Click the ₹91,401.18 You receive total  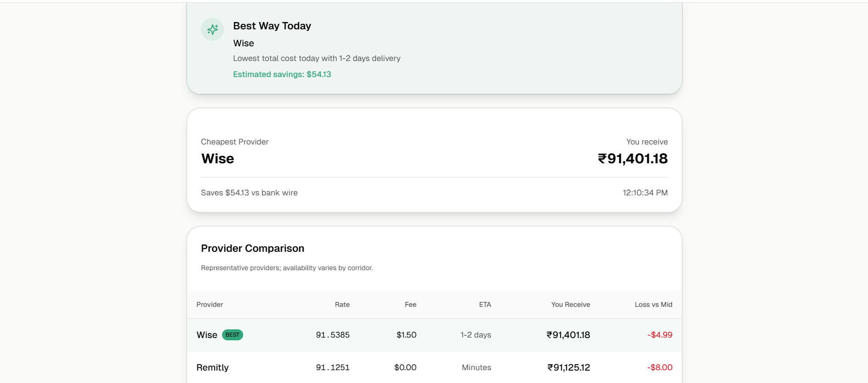click(633, 159)
